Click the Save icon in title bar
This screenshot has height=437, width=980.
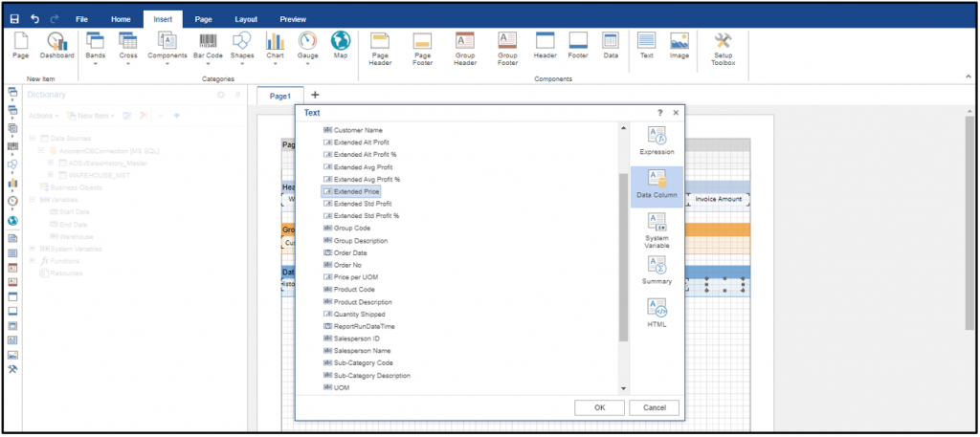point(14,19)
